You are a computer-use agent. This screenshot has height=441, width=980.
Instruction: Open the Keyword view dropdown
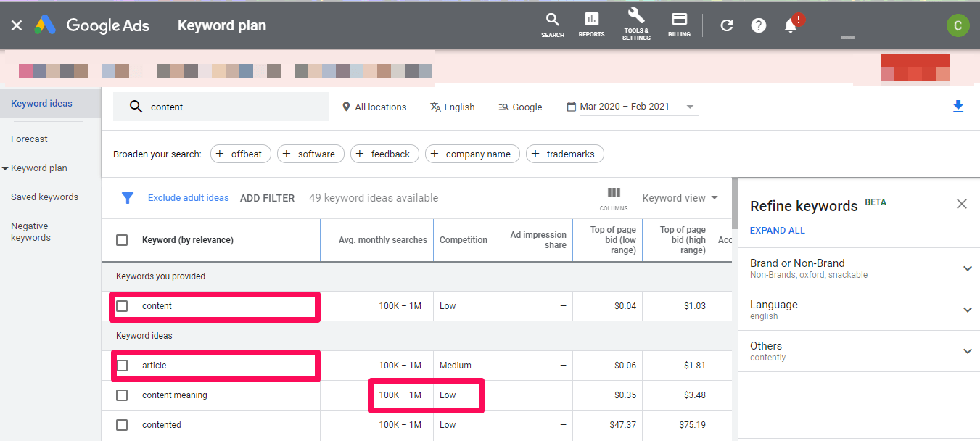(680, 198)
